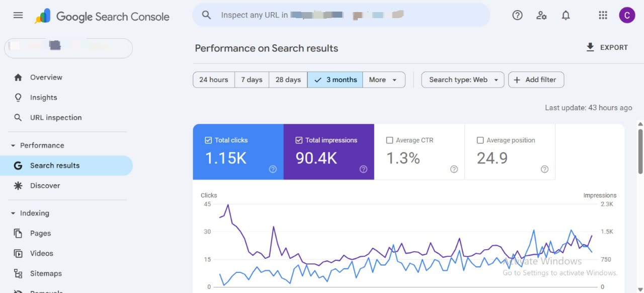Open the hamburger main menu
The width and height of the screenshot is (644, 293).
point(18,15)
